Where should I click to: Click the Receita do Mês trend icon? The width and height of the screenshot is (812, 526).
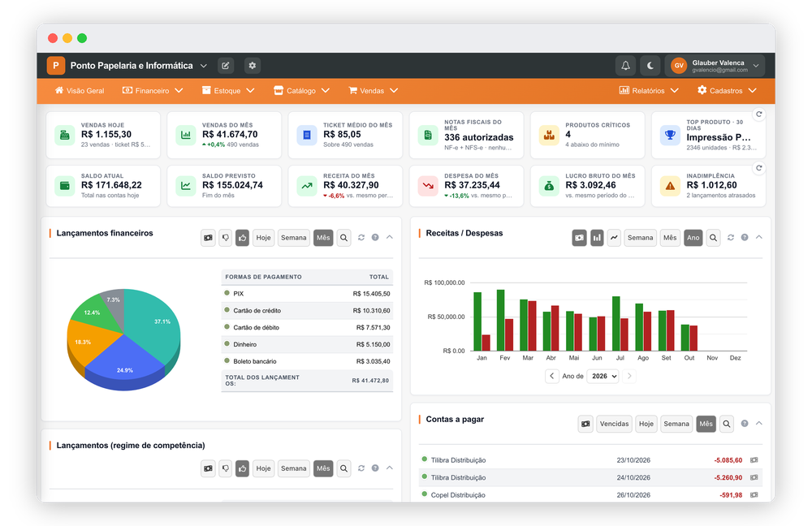click(307, 186)
